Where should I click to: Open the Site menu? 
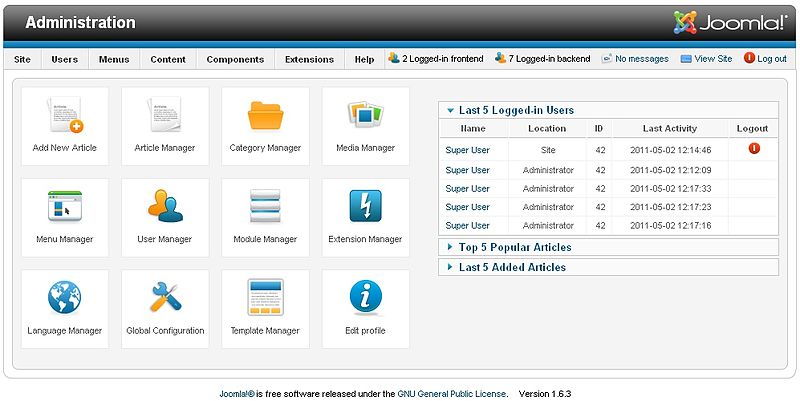click(x=22, y=59)
